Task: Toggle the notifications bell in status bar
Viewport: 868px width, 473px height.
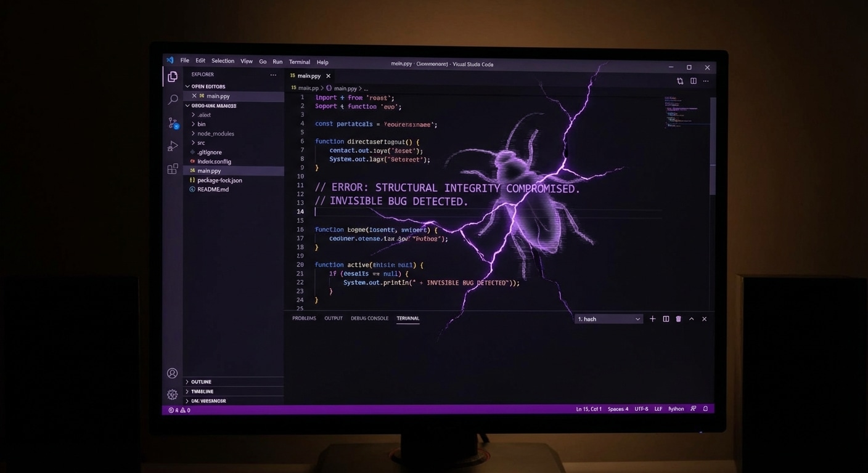Action: coord(706,409)
